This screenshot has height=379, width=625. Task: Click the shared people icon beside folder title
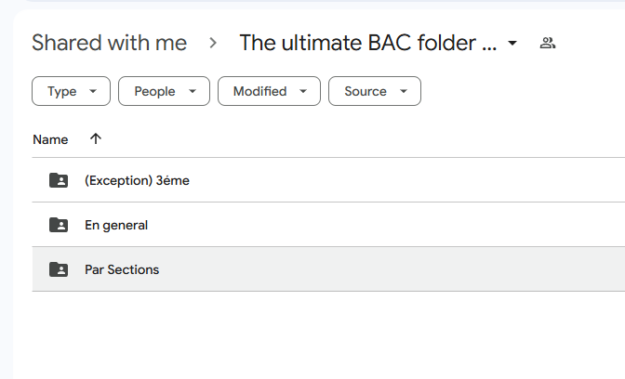548,43
